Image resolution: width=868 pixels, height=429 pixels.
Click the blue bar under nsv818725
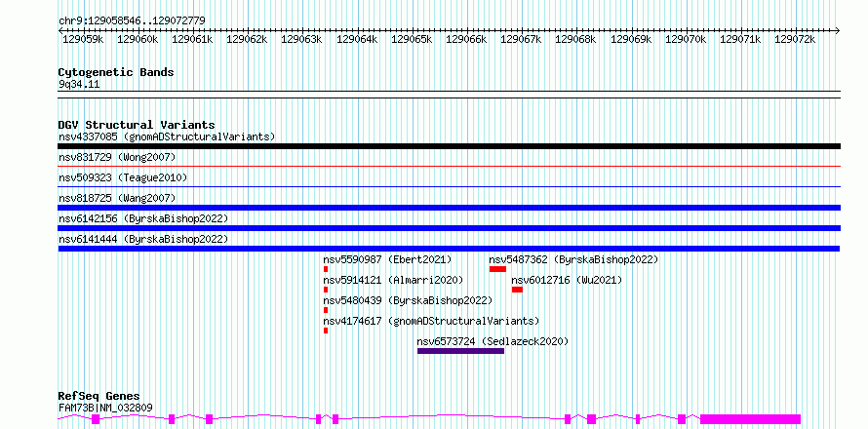tap(450, 208)
